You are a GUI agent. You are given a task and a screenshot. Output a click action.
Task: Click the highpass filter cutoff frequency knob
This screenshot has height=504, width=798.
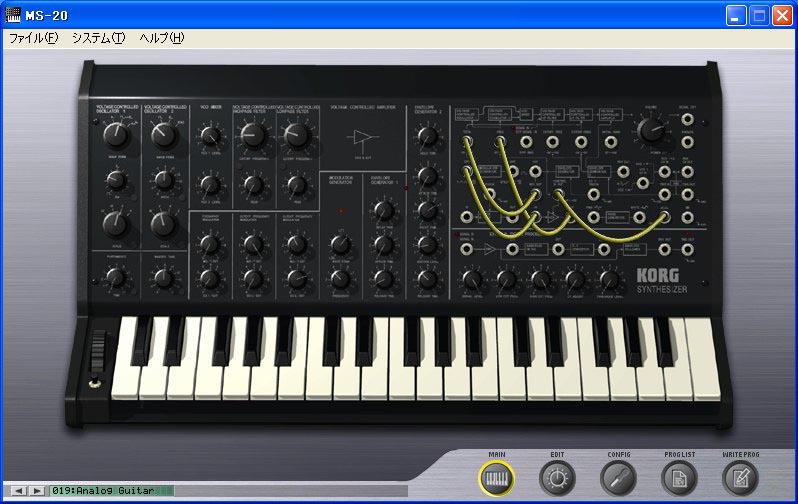click(x=253, y=135)
